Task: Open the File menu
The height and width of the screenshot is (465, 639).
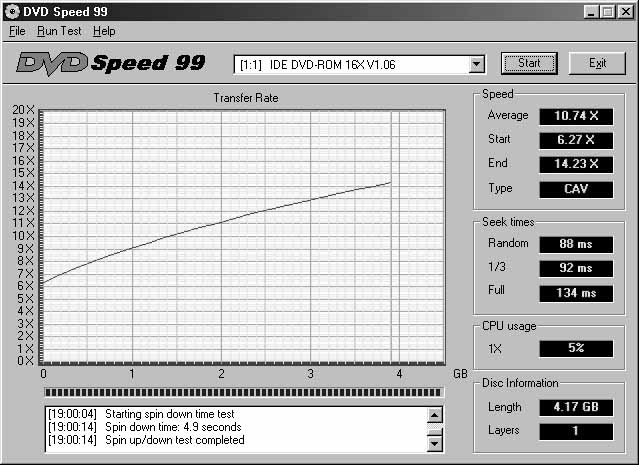Action: [x=17, y=31]
